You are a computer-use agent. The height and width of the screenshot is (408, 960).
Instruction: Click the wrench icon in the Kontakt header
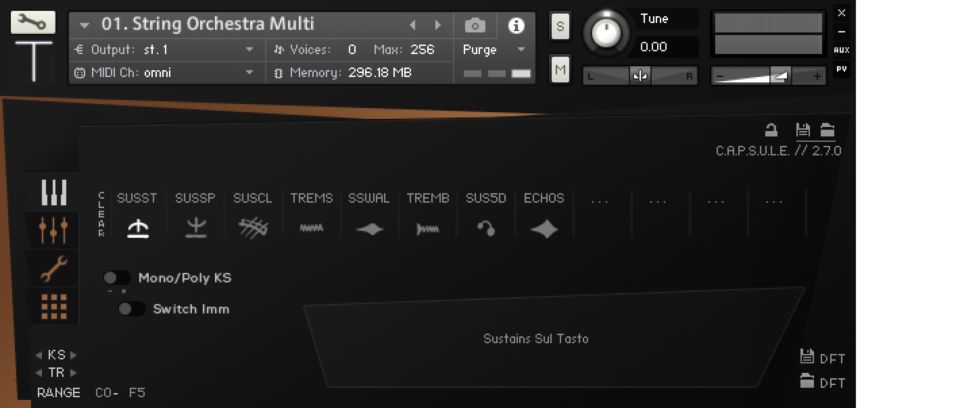point(33,22)
